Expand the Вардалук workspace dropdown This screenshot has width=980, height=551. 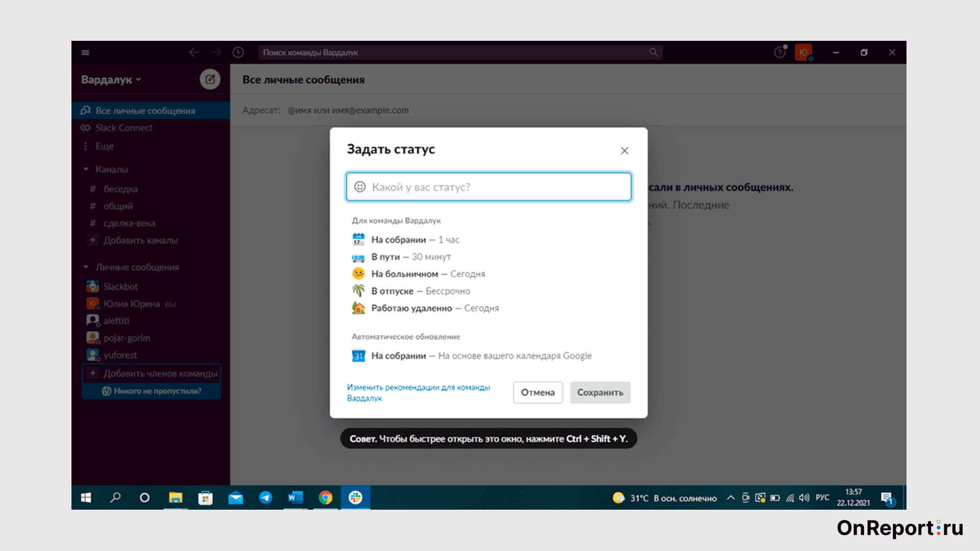[111, 80]
